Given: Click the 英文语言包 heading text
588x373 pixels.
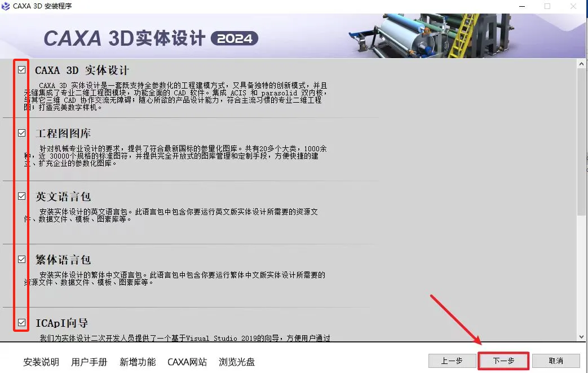Looking at the screenshot, I should pyautogui.click(x=63, y=196).
